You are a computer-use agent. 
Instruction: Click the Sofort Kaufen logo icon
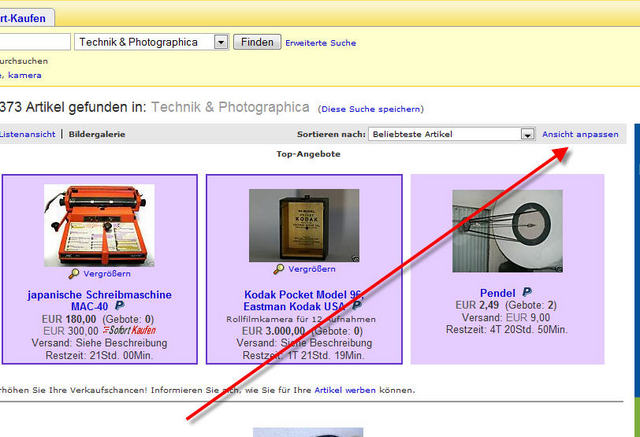(129, 330)
